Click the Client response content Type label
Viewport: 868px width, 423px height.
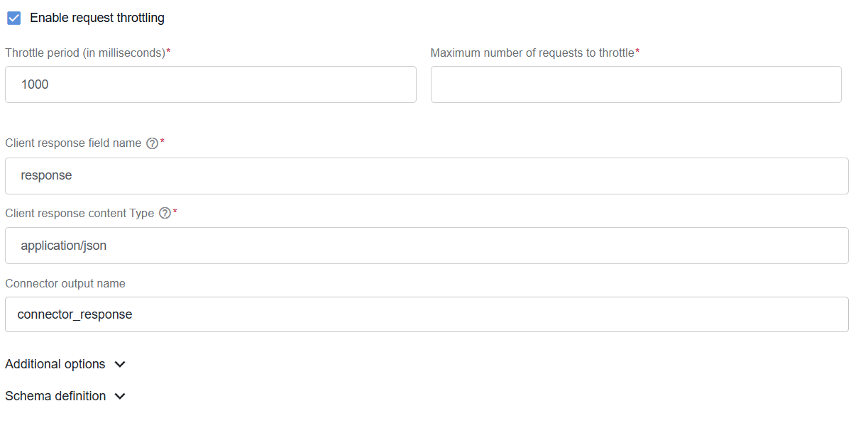point(79,213)
